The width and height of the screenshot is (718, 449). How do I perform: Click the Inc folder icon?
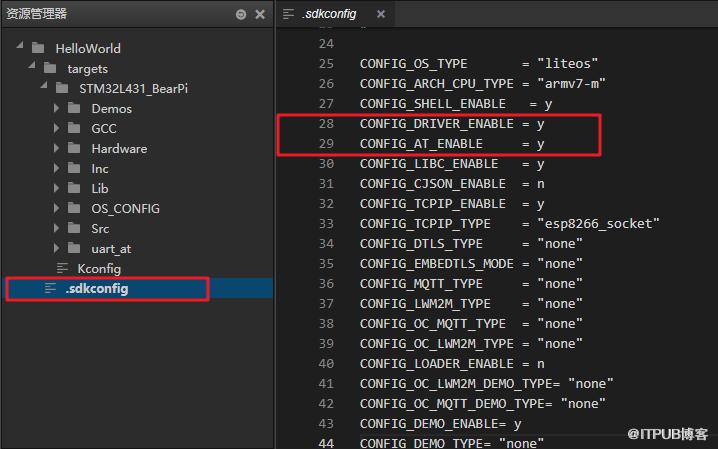coord(74,168)
